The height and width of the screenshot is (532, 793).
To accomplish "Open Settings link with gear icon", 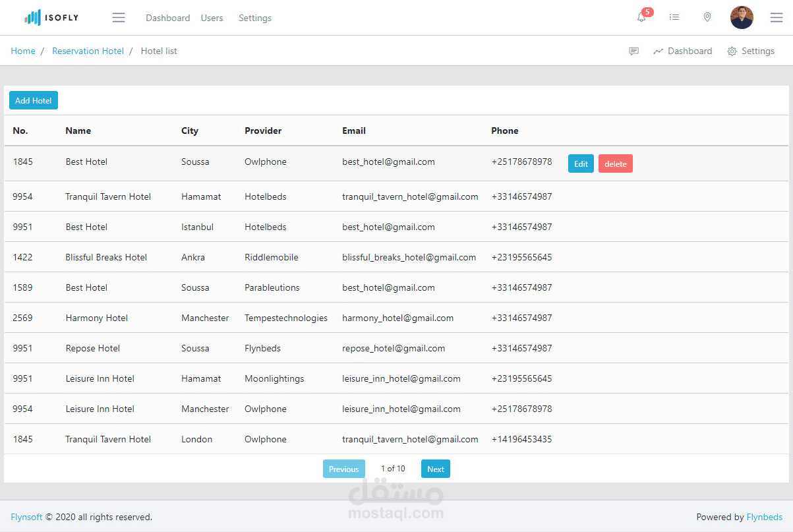I will (751, 51).
